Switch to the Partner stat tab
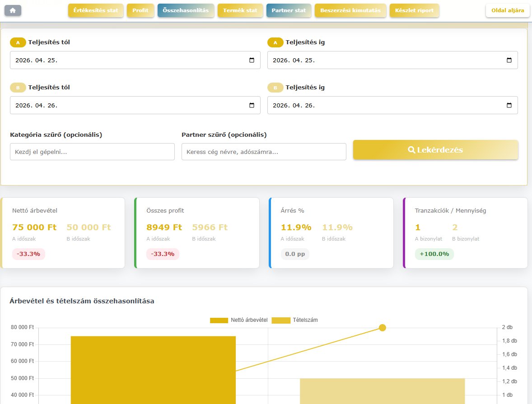532x404 pixels. point(289,9)
